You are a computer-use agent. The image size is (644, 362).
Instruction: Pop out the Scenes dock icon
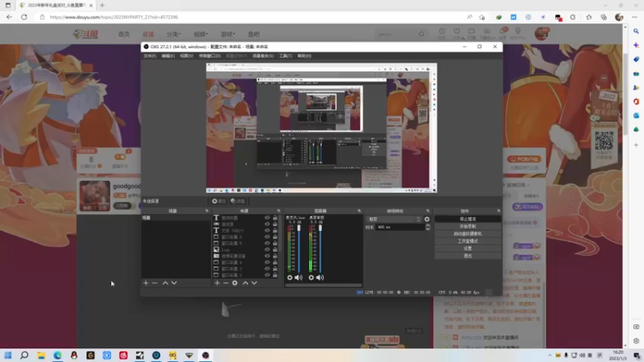[207, 211]
